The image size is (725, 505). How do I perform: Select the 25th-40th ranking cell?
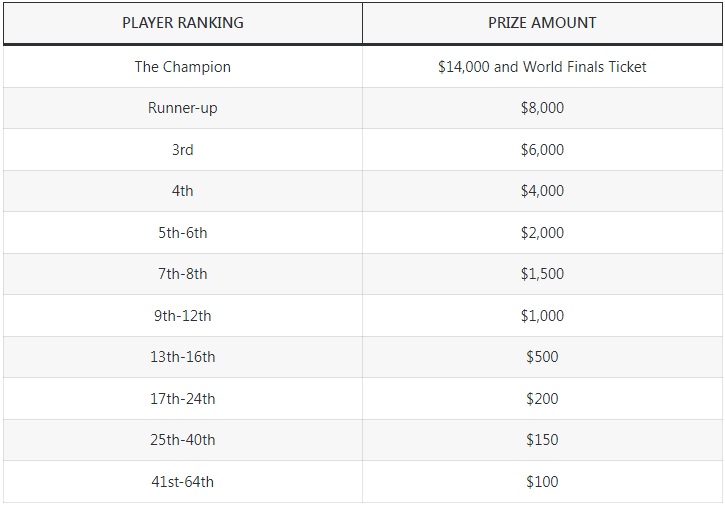pos(183,440)
